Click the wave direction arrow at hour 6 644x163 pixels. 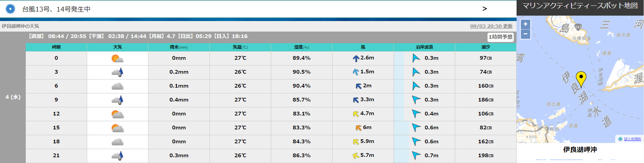click(x=416, y=86)
